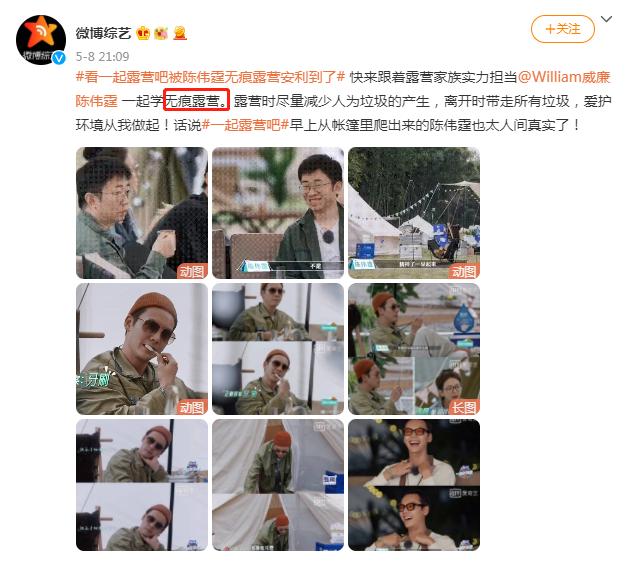Open the center thumbnail with two stacked frames
This screenshot has width=626, height=564.
click(278, 349)
